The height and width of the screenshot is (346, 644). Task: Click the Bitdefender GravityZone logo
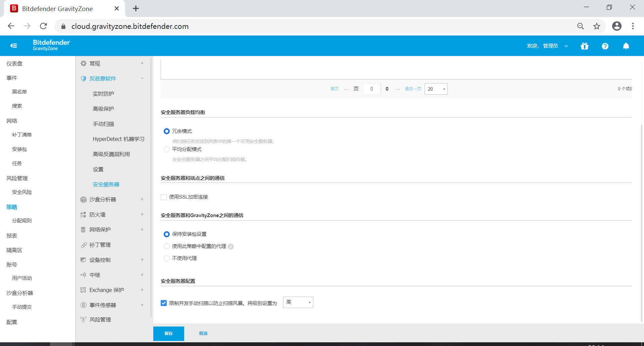51,45
